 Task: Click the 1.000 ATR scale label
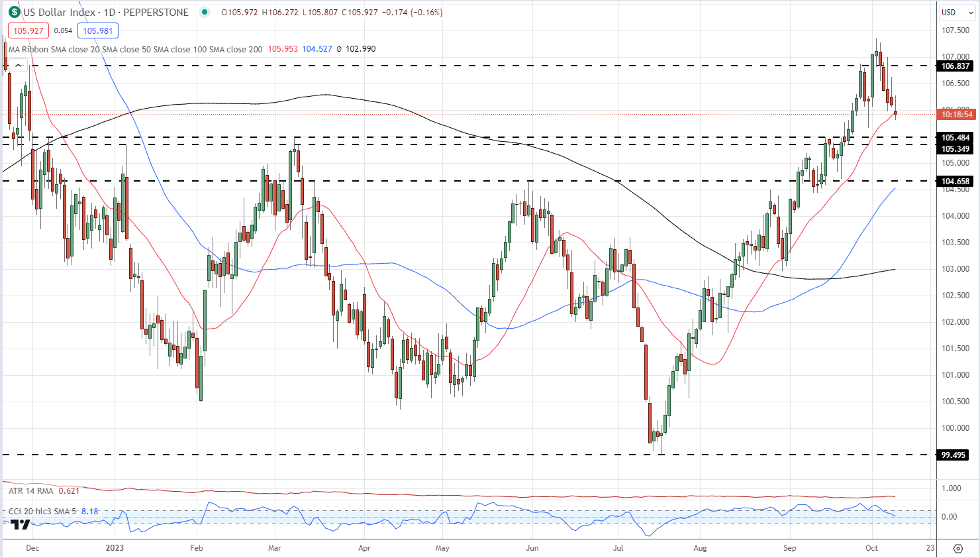click(x=952, y=488)
